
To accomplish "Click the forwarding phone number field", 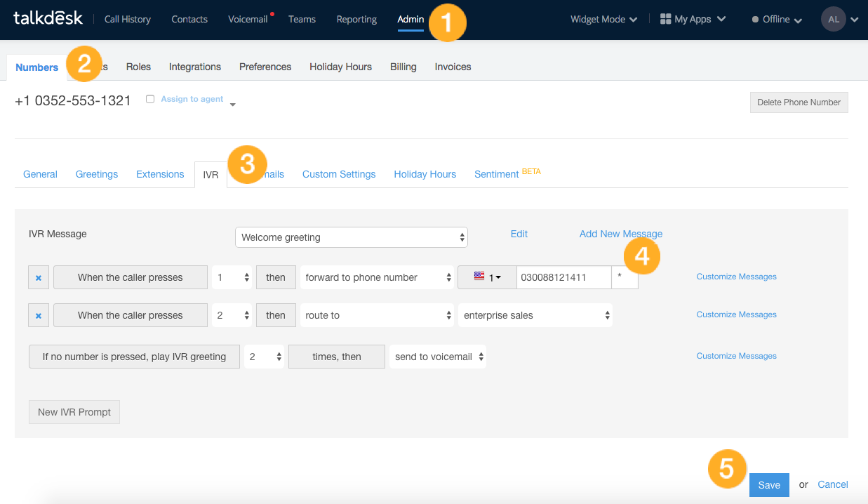I will (x=564, y=277).
